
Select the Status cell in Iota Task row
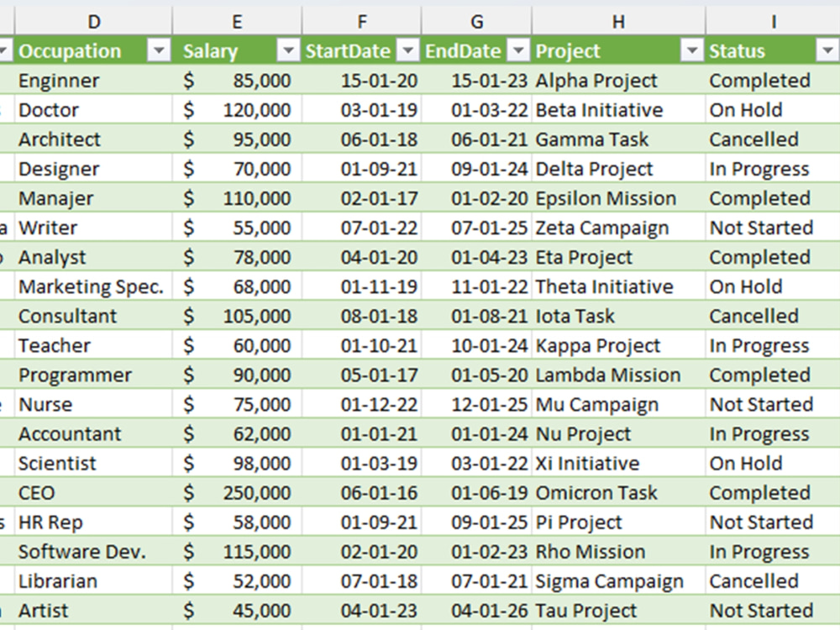[773, 316]
